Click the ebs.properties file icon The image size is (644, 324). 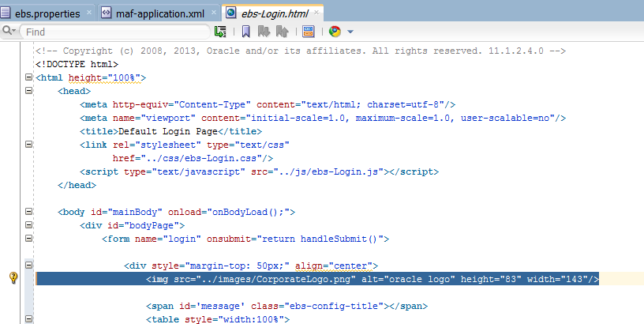point(6,13)
